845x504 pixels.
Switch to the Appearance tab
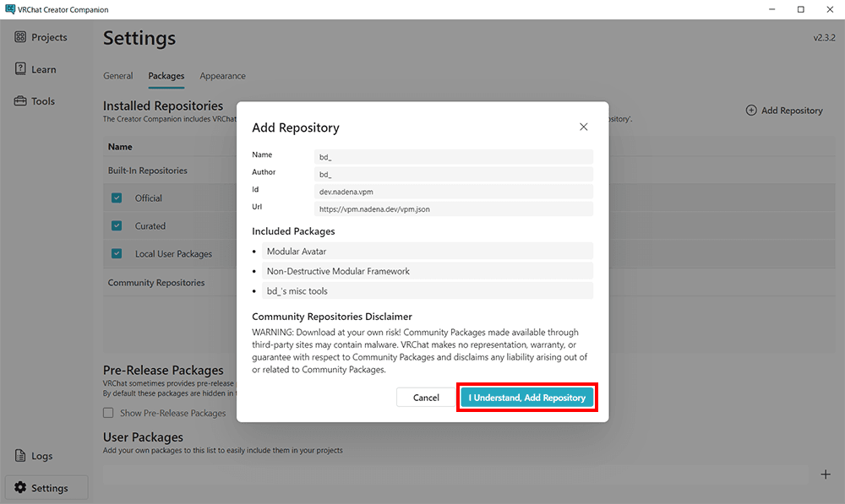coord(222,76)
